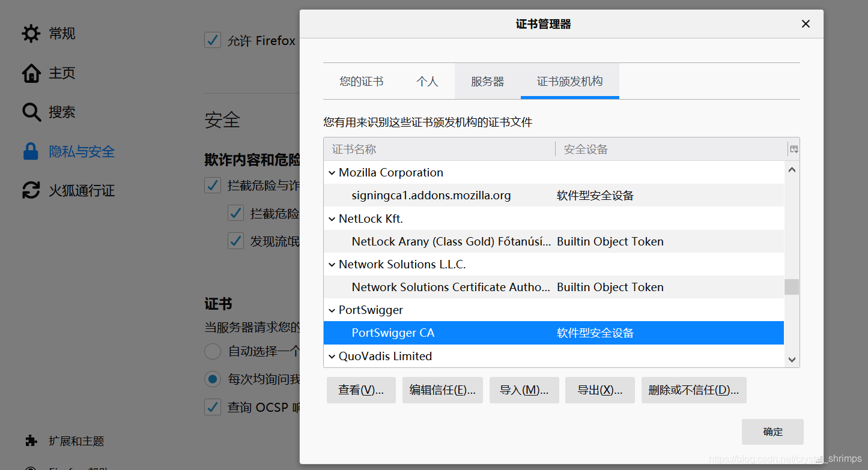This screenshot has height=470, width=868.
Task: Toggle the 查询 OCSP checkbox
Action: point(213,407)
